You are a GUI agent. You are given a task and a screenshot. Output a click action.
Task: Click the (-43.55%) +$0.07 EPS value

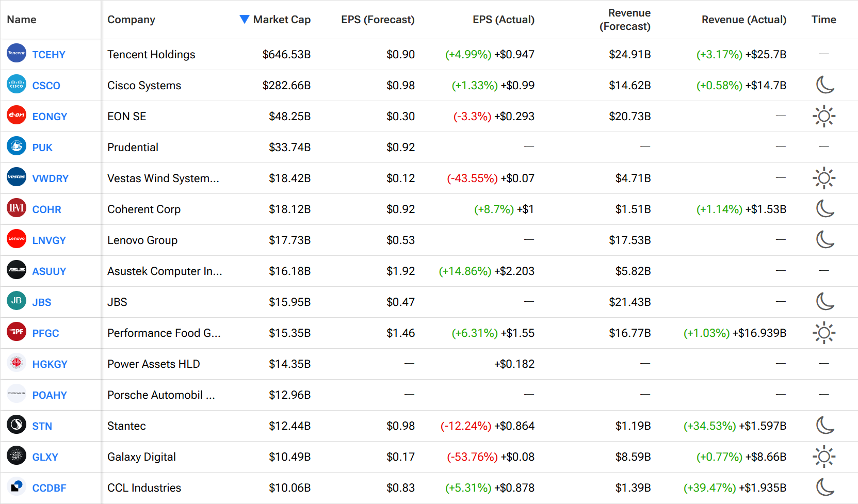(x=491, y=178)
